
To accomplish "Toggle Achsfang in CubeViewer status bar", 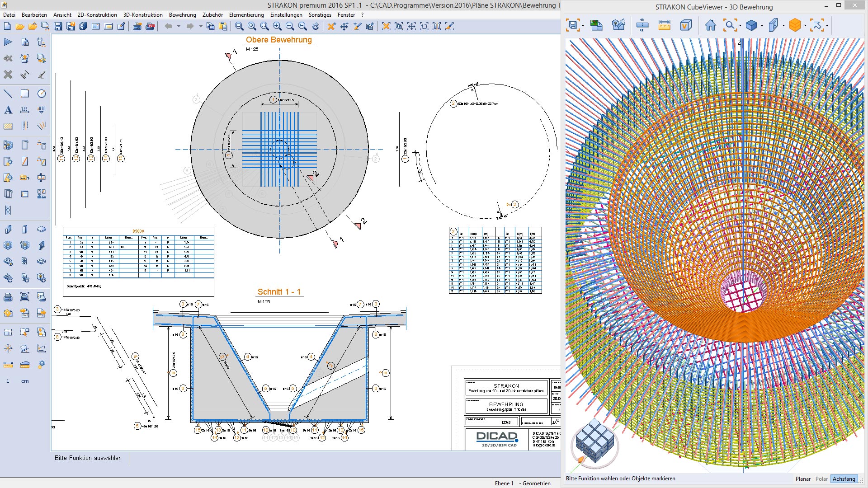I will (x=844, y=479).
